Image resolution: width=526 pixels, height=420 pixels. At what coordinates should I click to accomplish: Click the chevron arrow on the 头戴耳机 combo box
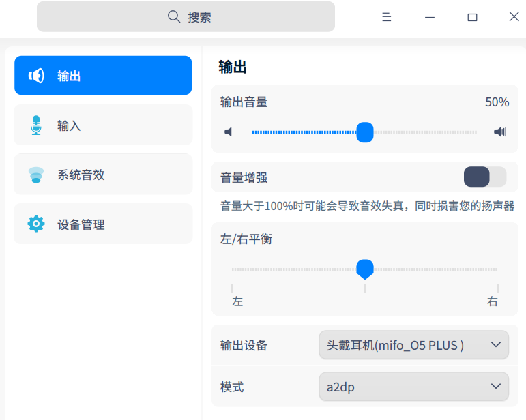click(x=496, y=345)
